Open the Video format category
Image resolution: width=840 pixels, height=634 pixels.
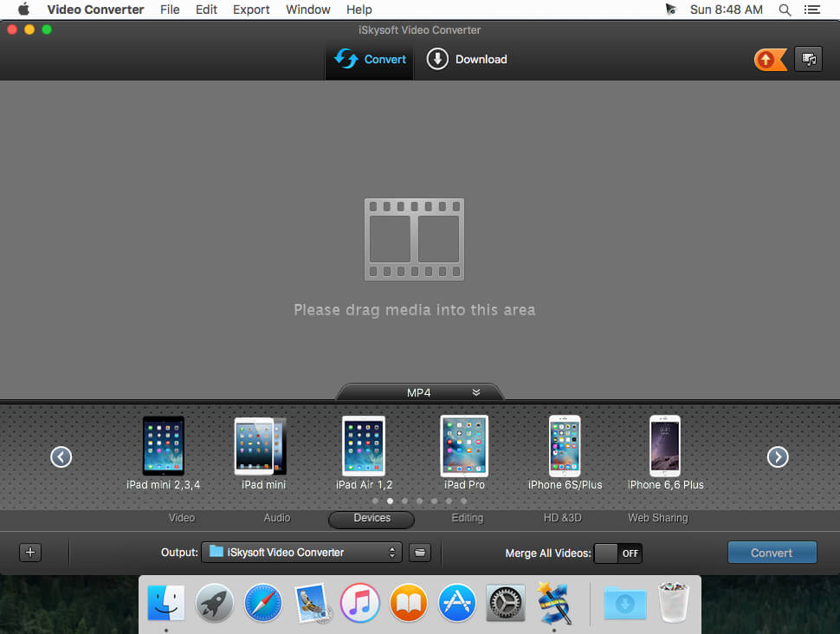[182, 518]
